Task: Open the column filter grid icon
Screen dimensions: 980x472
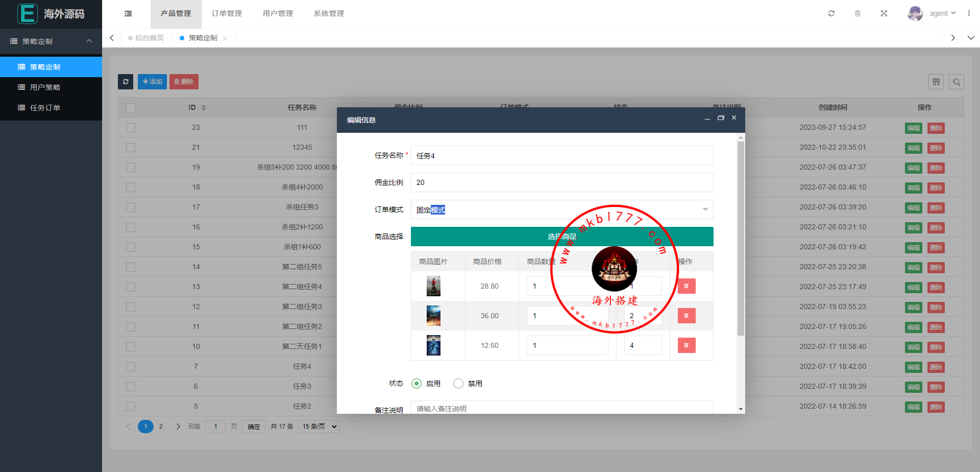Action: pos(936,82)
